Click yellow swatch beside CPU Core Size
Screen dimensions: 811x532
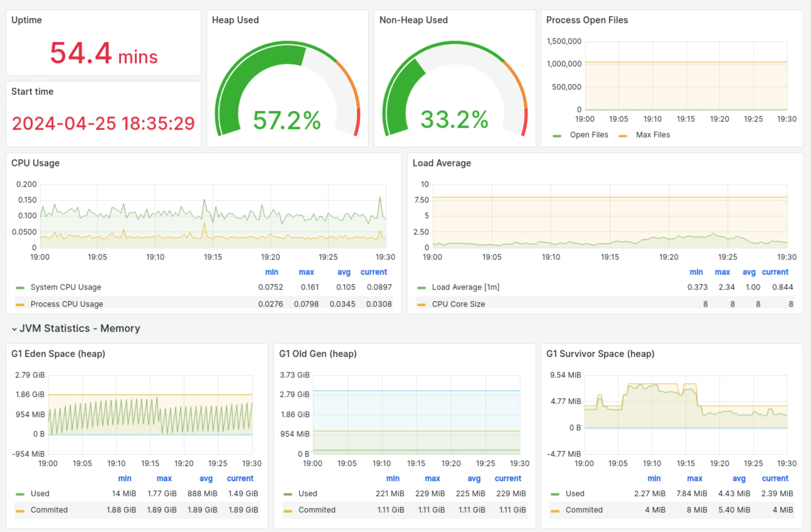click(x=421, y=305)
